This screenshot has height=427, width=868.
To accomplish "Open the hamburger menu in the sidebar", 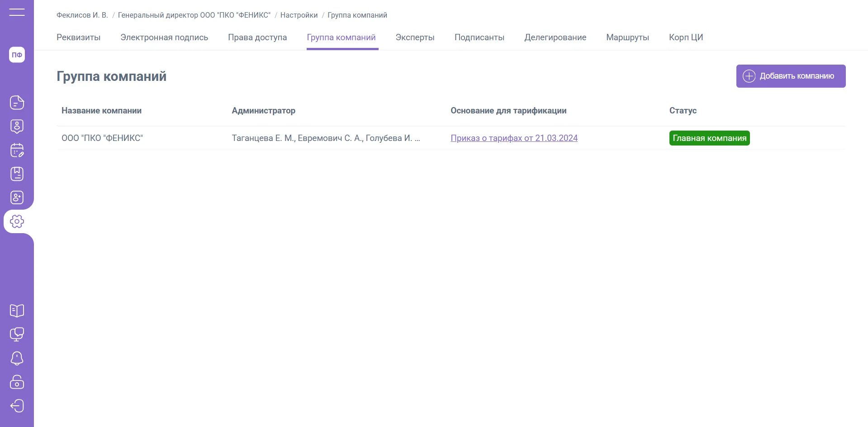I will tap(17, 12).
